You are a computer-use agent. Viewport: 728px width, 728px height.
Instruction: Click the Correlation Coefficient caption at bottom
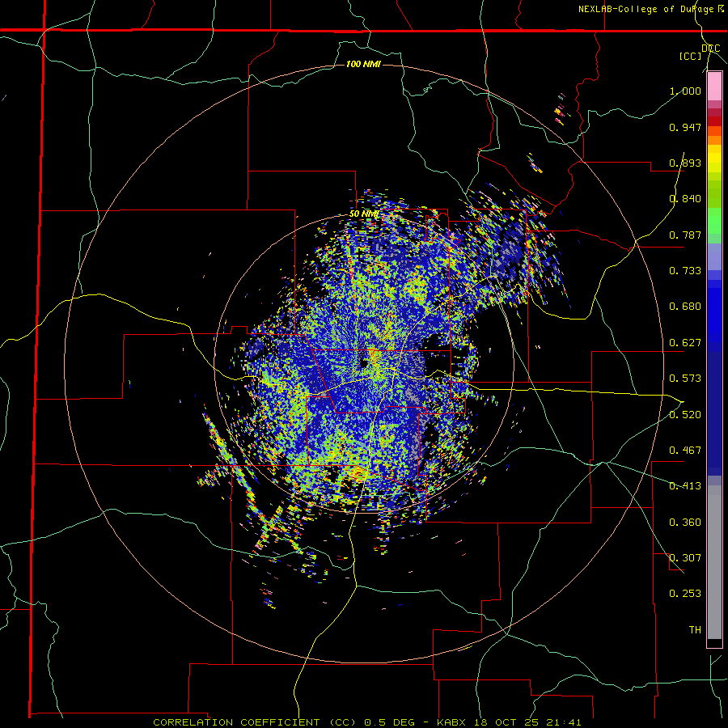point(366,722)
